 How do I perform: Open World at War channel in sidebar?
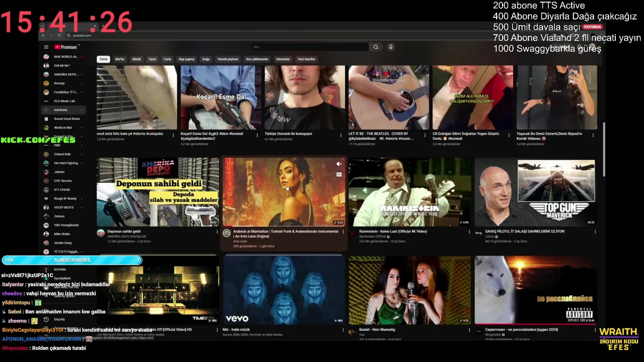(63, 128)
